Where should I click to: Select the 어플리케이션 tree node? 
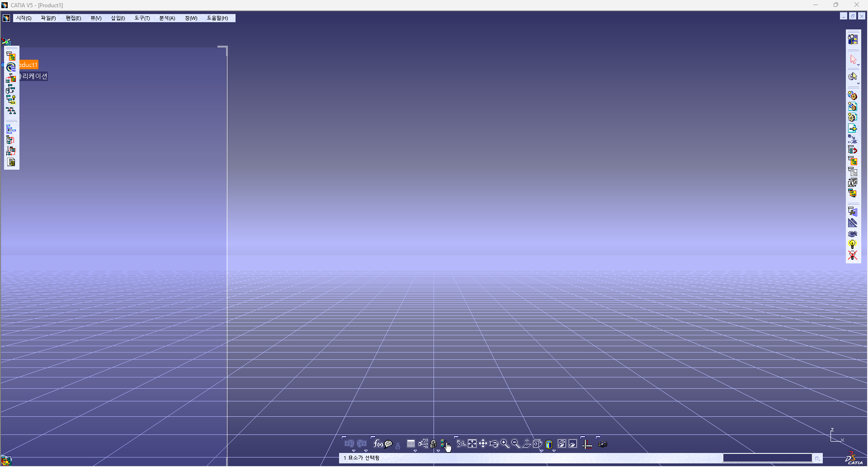pyautogui.click(x=33, y=76)
